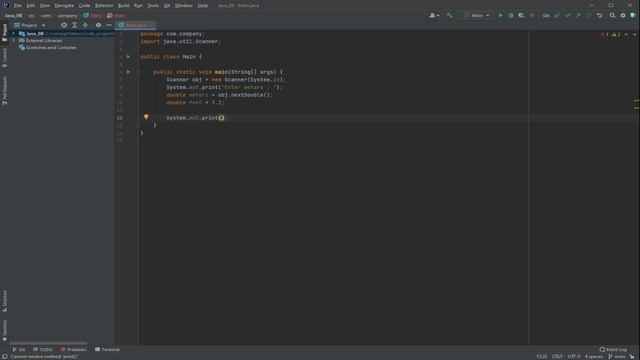This screenshot has width=640, height=360.
Task: Run with coverage icon in toolbar
Action: point(521,16)
